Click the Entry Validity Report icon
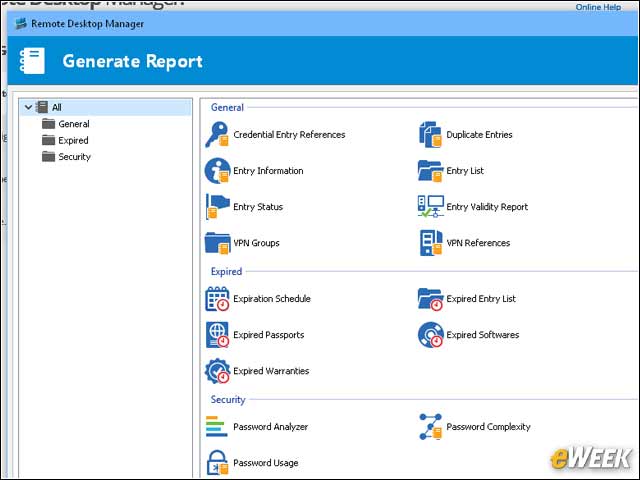The height and width of the screenshot is (480, 640). point(431,207)
